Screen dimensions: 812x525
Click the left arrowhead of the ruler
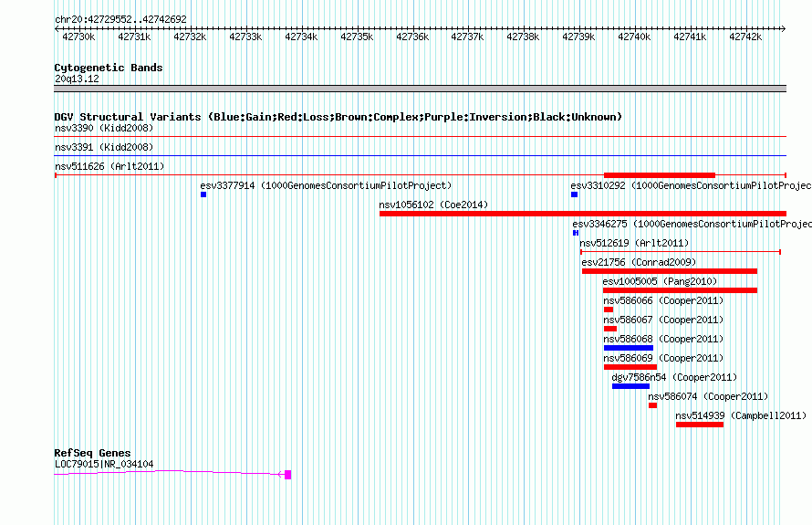click(57, 29)
